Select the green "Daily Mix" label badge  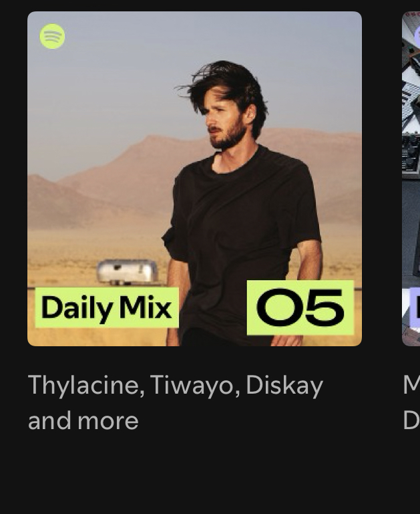(x=107, y=307)
